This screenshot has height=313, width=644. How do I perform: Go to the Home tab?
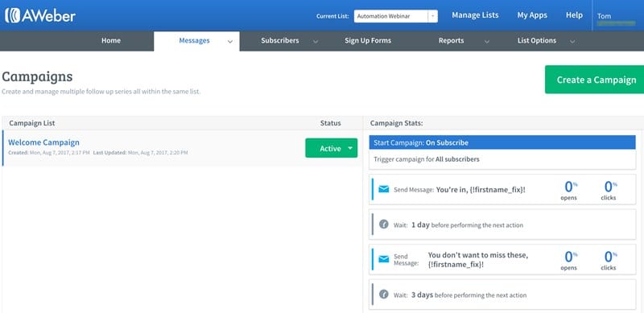tap(111, 41)
